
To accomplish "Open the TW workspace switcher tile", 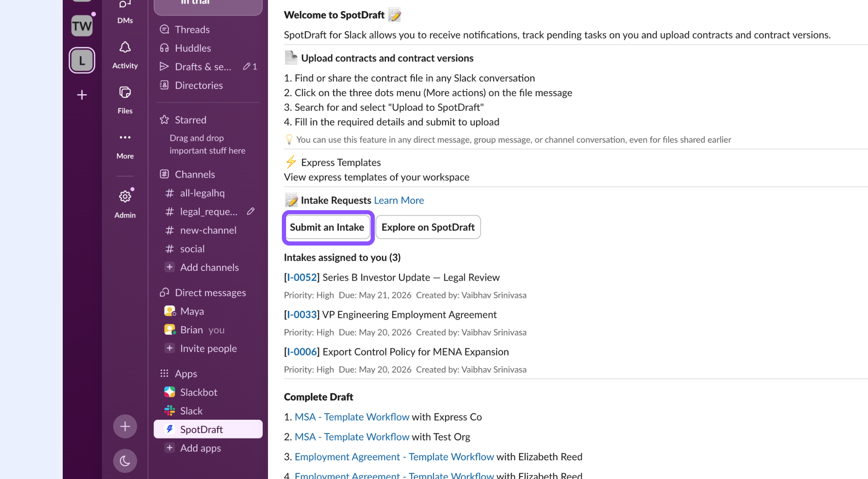I will pos(82,26).
